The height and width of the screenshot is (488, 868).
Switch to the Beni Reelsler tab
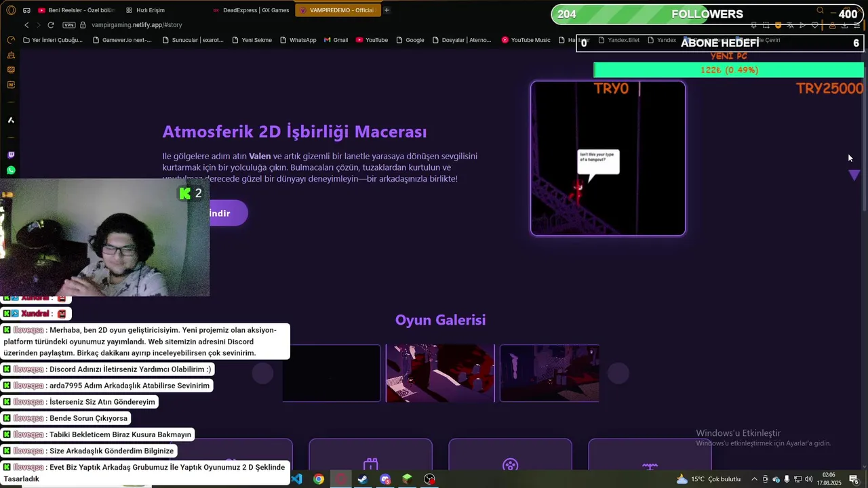tap(77, 10)
